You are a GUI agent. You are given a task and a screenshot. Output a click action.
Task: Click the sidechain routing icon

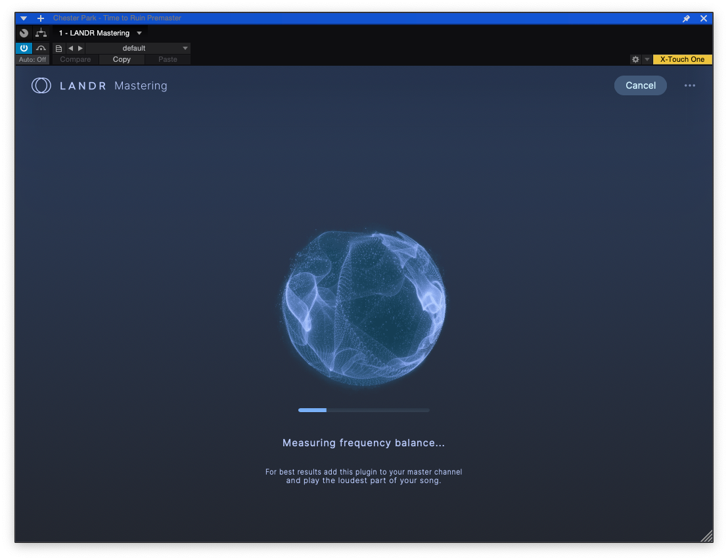[x=41, y=33]
